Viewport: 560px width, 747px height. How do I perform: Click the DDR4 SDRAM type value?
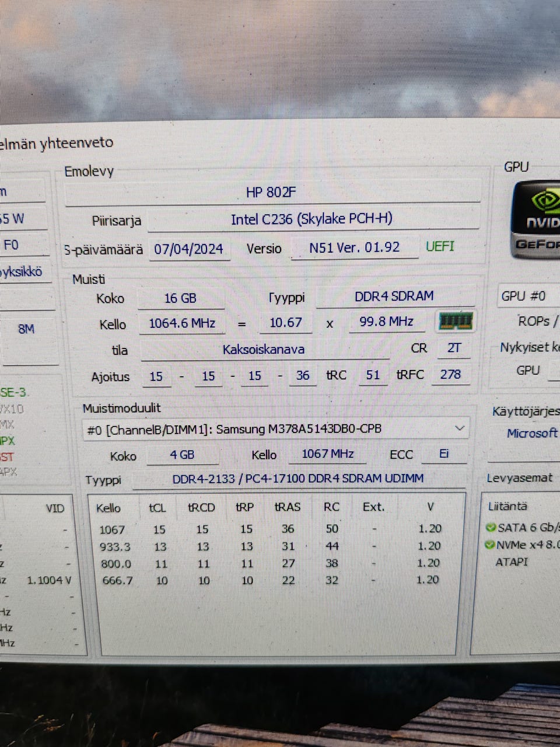coord(394,296)
